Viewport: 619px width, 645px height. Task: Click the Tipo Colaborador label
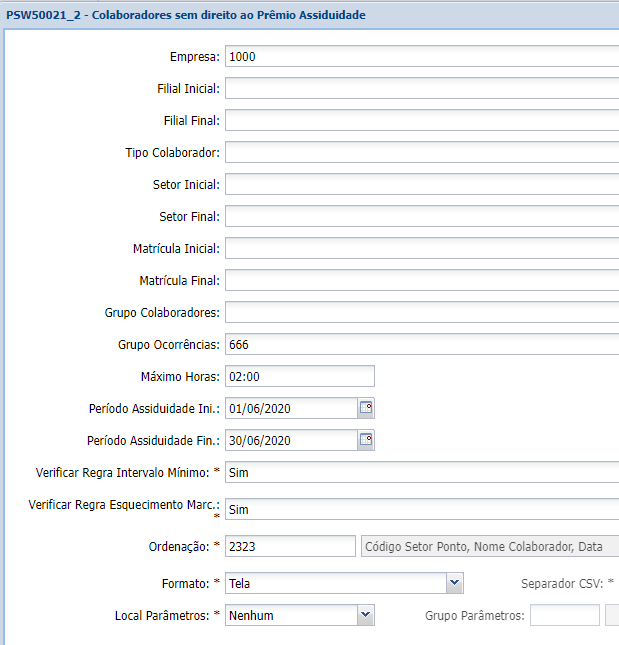point(173,153)
